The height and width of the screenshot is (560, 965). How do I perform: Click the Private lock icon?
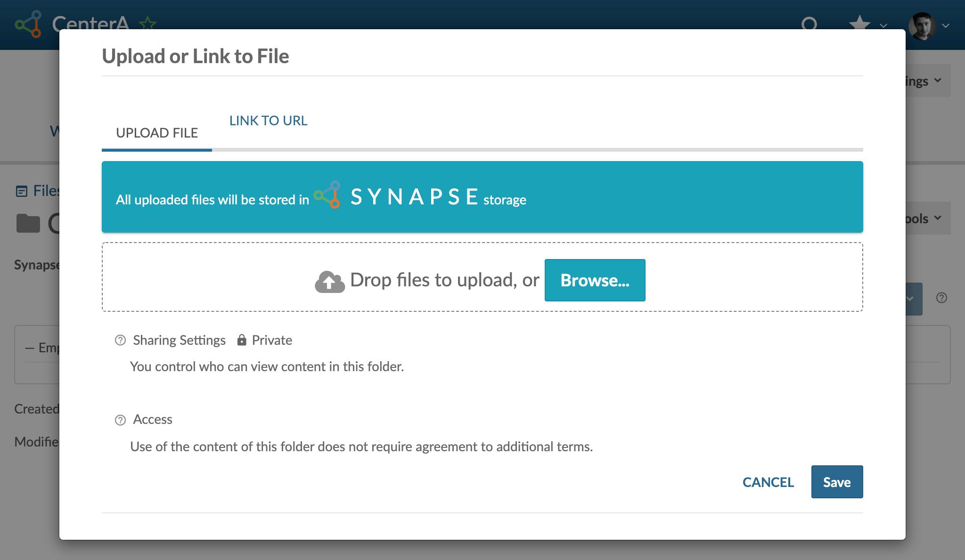pos(242,340)
